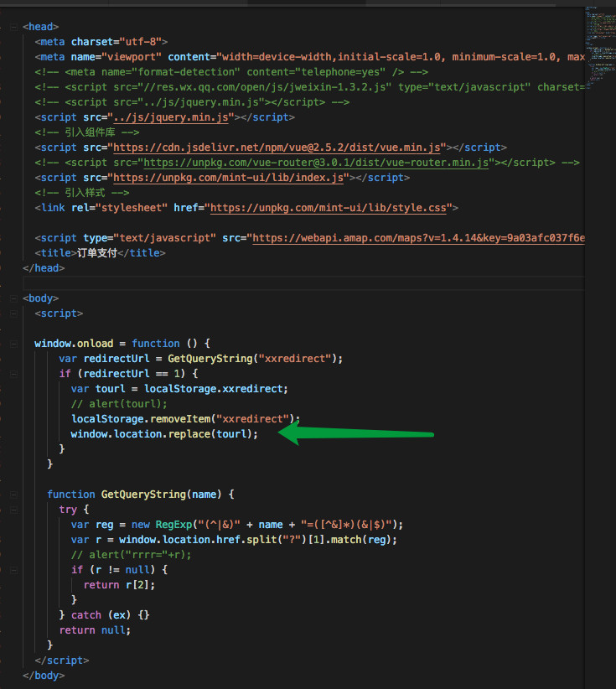Click the return r[2]; statement
The width and height of the screenshot is (616, 689).
(119, 585)
